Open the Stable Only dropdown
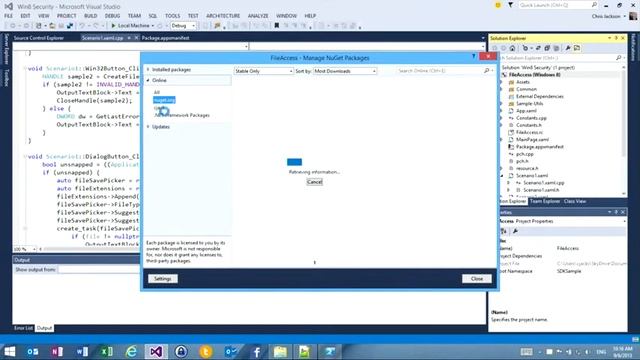 [264, 71]
